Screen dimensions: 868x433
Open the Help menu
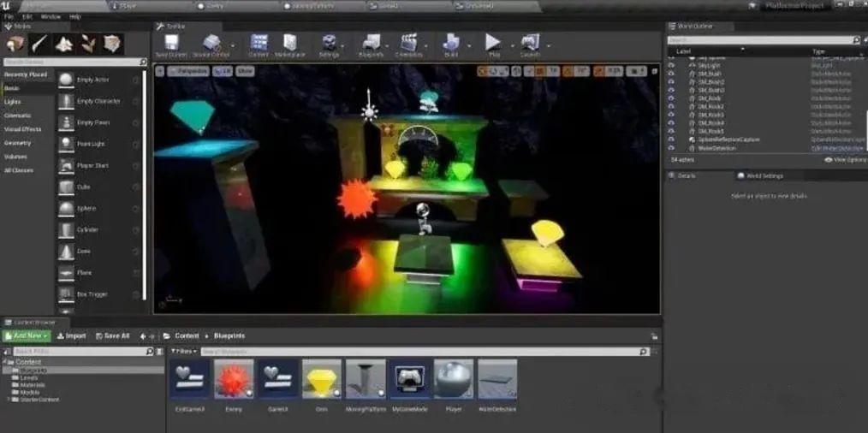click(x=75, y=16)
